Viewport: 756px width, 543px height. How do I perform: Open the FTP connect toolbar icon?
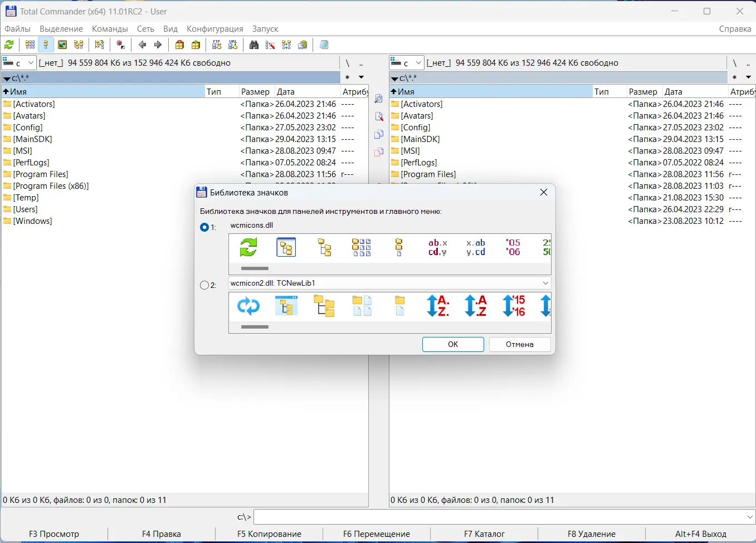[x=217, y=45]
